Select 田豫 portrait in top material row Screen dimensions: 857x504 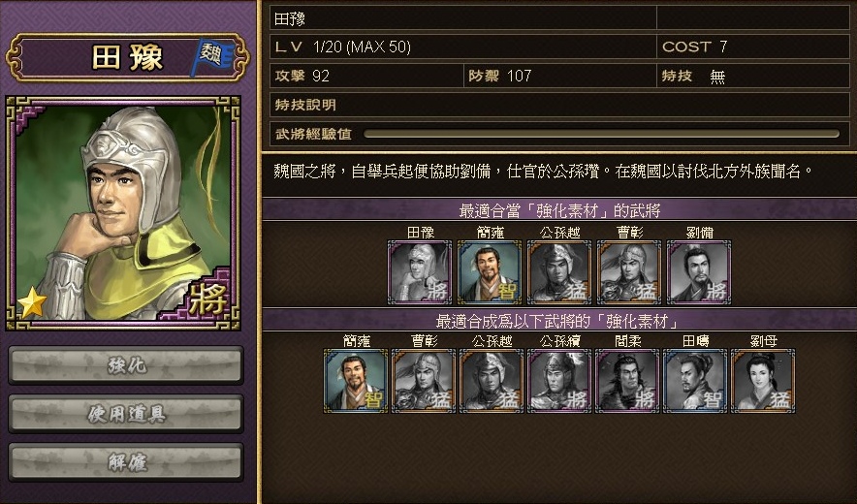click(420, 272)
